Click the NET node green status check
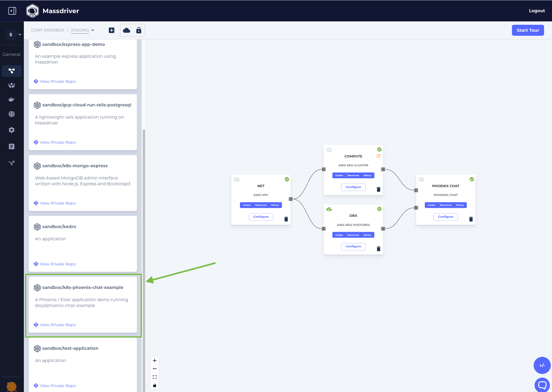Viewport: 552px width, 392px height. [x=287, y=179]
